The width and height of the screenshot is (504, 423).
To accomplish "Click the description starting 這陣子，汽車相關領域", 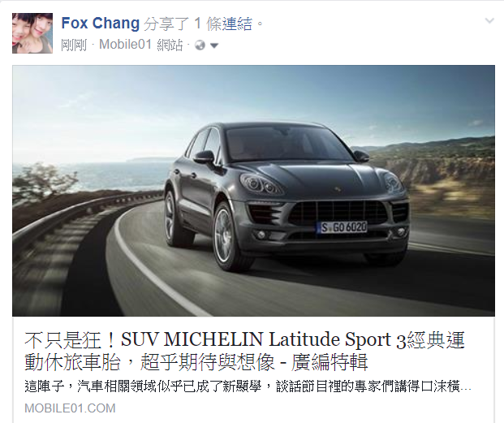I will click(248, 386).
